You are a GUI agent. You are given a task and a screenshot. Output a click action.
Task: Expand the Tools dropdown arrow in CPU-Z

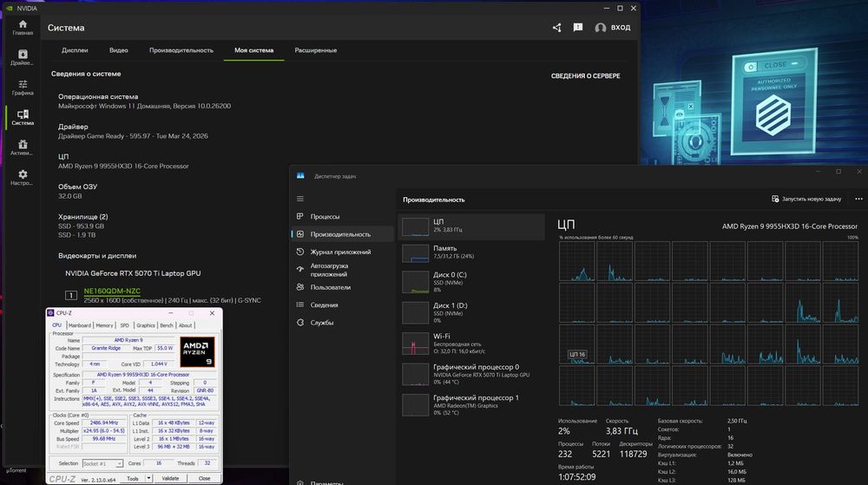148,478
